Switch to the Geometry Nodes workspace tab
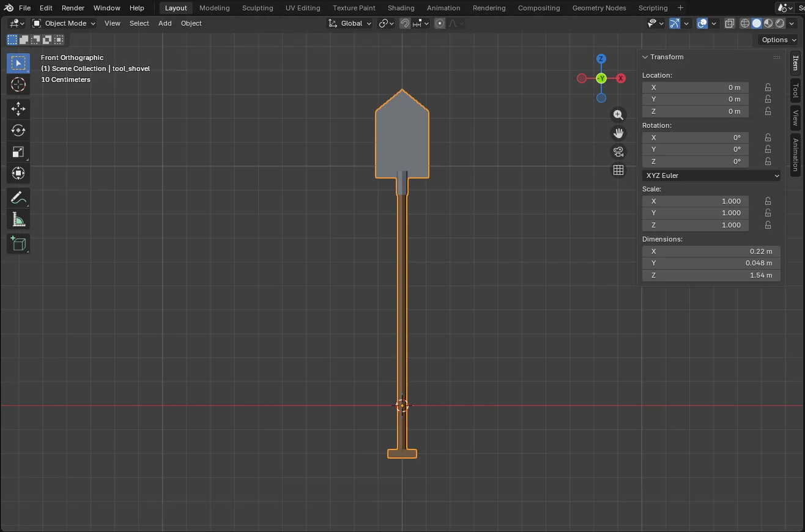 click(x=599, y=8)
